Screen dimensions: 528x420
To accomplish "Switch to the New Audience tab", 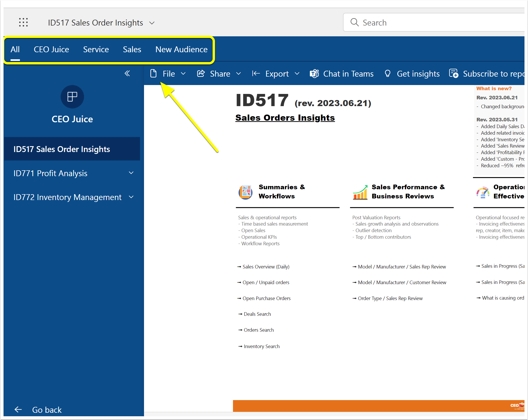I will click(x=181, y=49).
